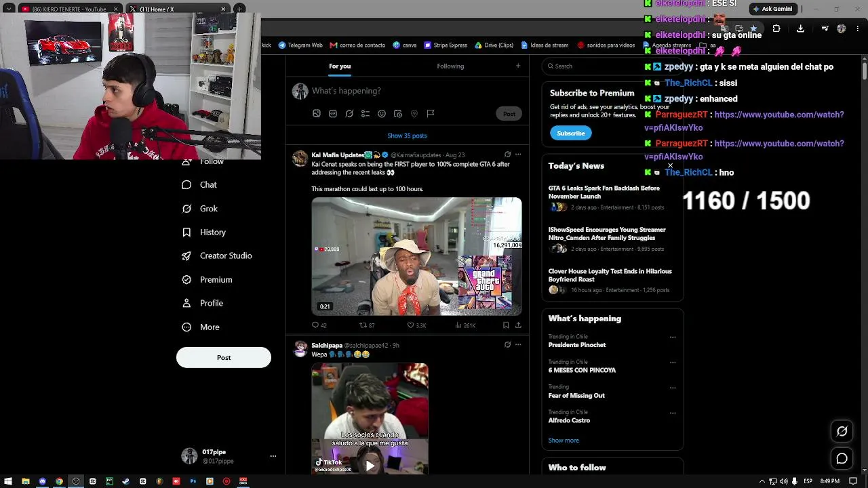The height and width of the screenshot is (488, 868).
Task: Open Chrome downloads icon
Action: [800, 28]
